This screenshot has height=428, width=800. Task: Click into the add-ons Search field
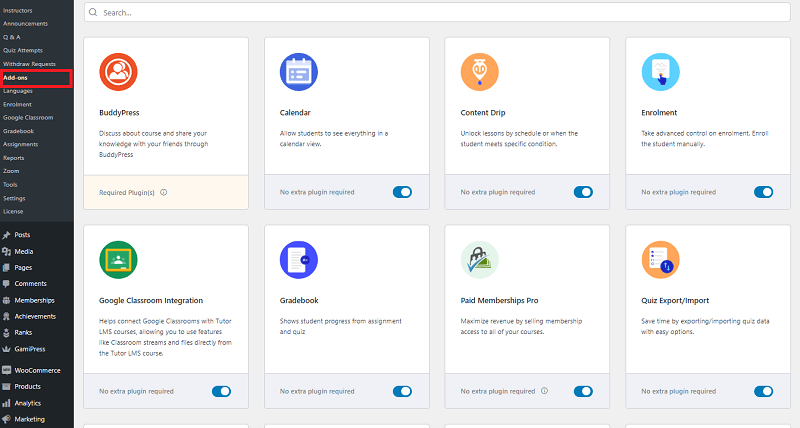pyautogui.click(x=437, y=12)
